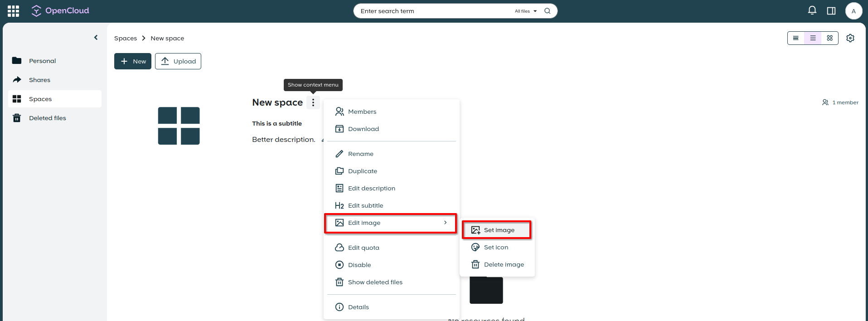Open view settings gear
The width and height of the screenshot is (868, 321).
(x=850, y=38)
